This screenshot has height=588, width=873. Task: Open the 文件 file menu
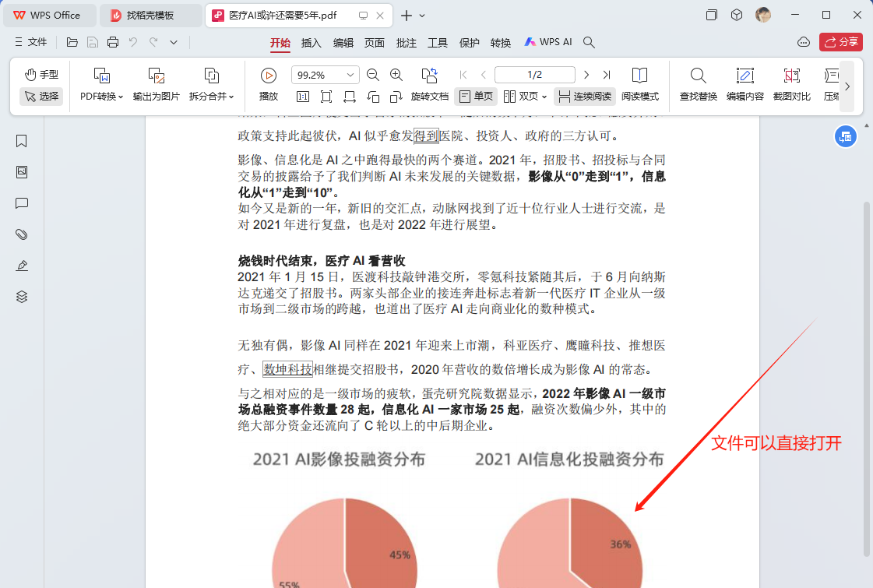[x=30, y=42]
